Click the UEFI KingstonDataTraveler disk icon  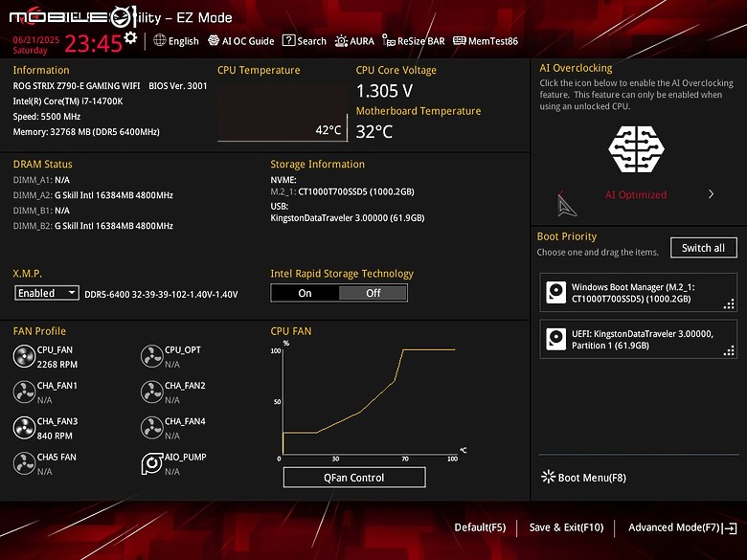pos(556,339)
